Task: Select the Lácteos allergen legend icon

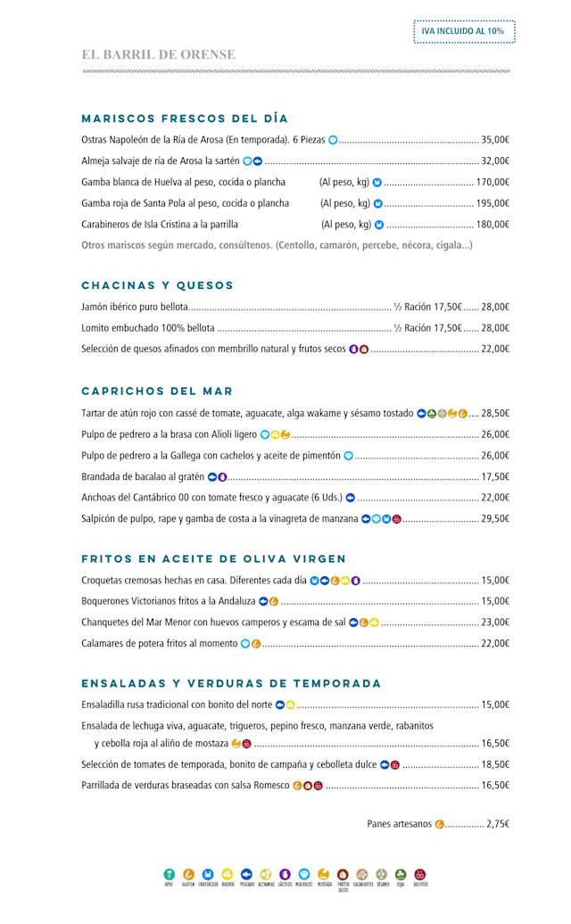Action: 285,874
